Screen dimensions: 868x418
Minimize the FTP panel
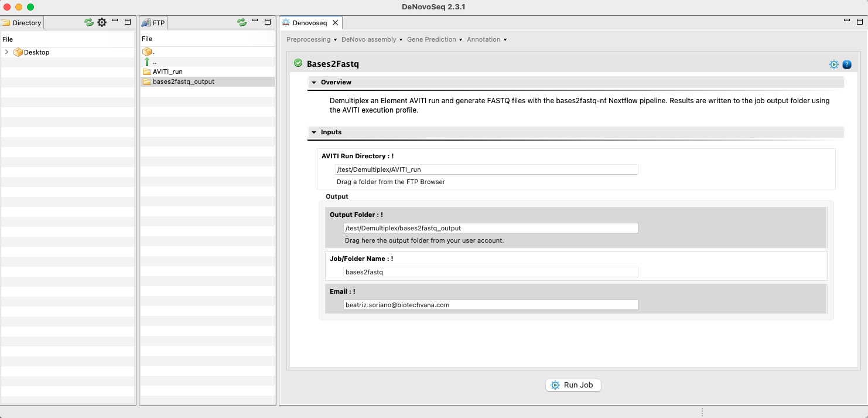255,21
